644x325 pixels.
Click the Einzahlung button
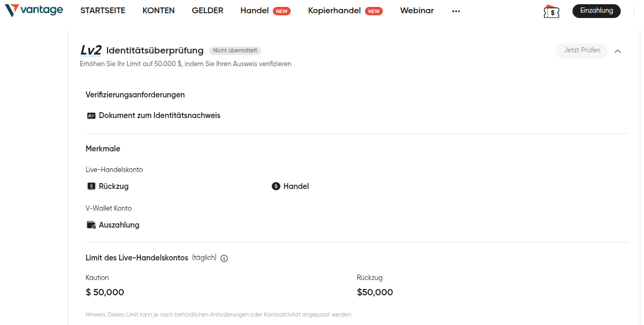(596, 11)
